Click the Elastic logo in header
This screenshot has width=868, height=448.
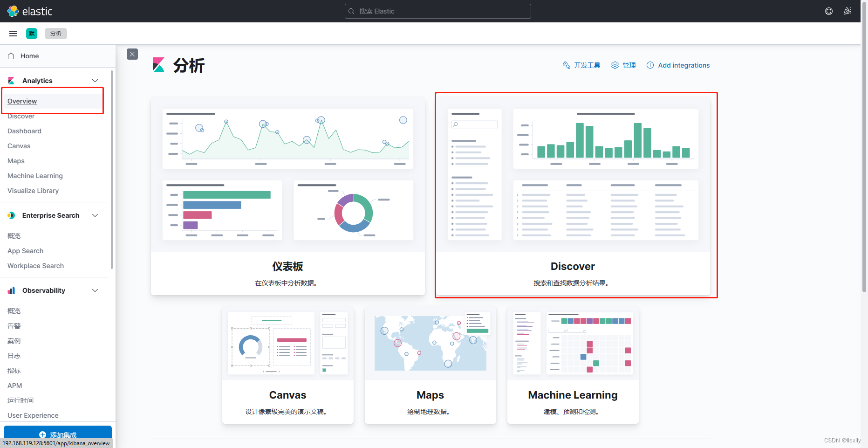[x=30, y=11]
